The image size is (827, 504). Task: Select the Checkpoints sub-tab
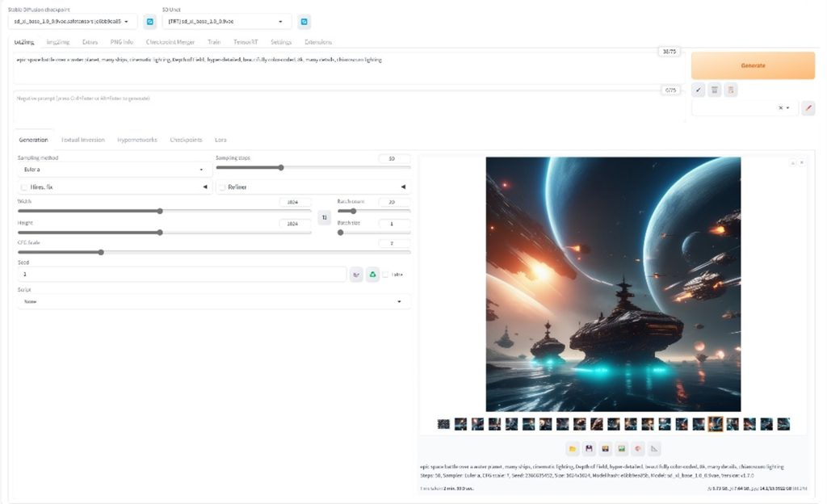(x=187, y=140)
